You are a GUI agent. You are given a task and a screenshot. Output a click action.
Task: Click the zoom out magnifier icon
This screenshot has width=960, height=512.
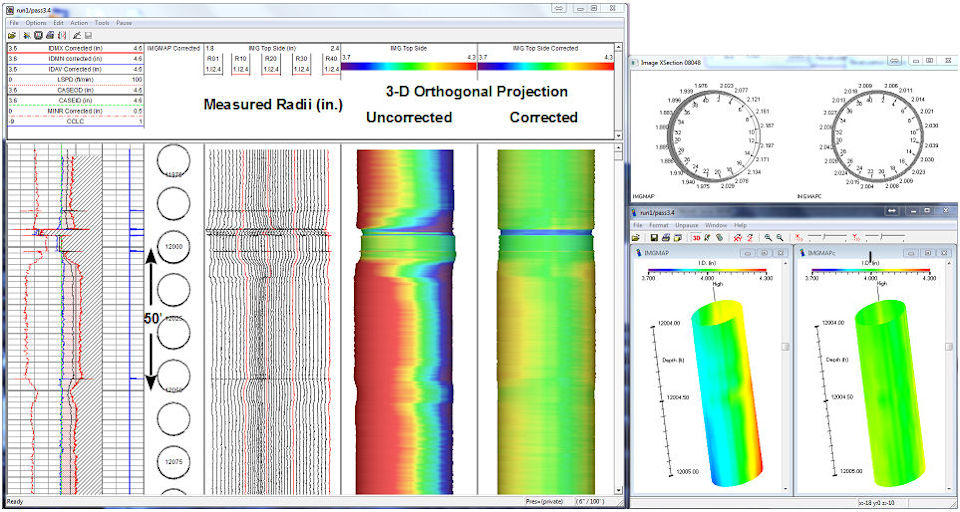pos(779,238)
